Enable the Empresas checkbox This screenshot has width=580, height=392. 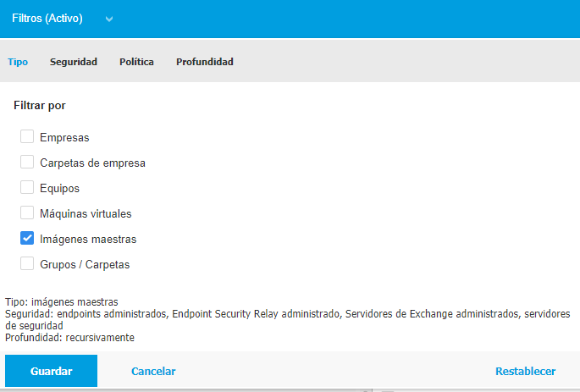click(x=27, y=136)
